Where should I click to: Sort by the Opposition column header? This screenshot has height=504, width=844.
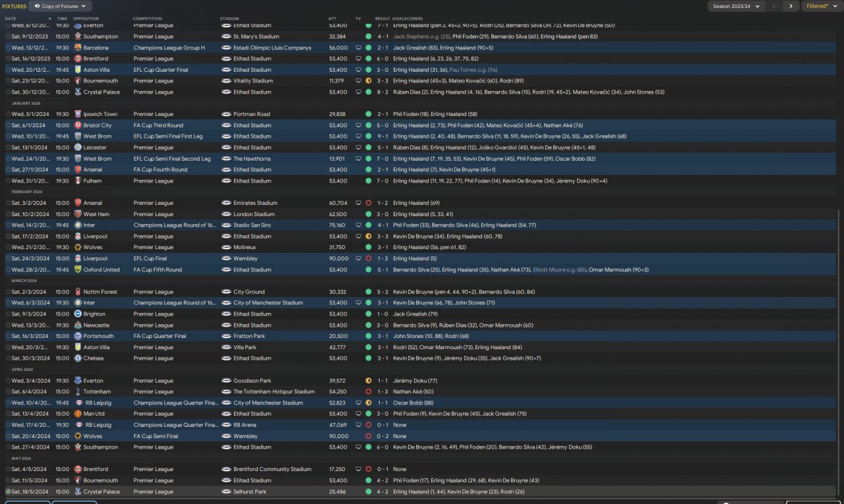click(x=86, y=18)
